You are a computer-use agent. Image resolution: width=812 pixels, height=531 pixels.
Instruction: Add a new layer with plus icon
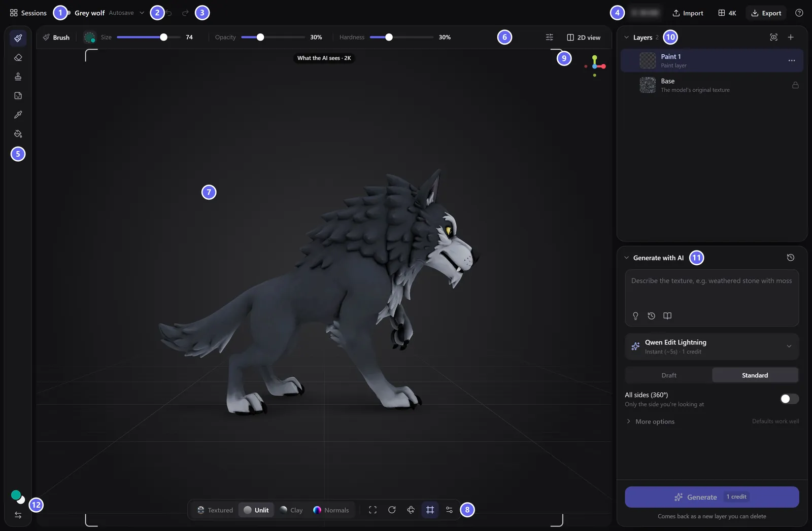pyautogui.click(x=791, y=37)
